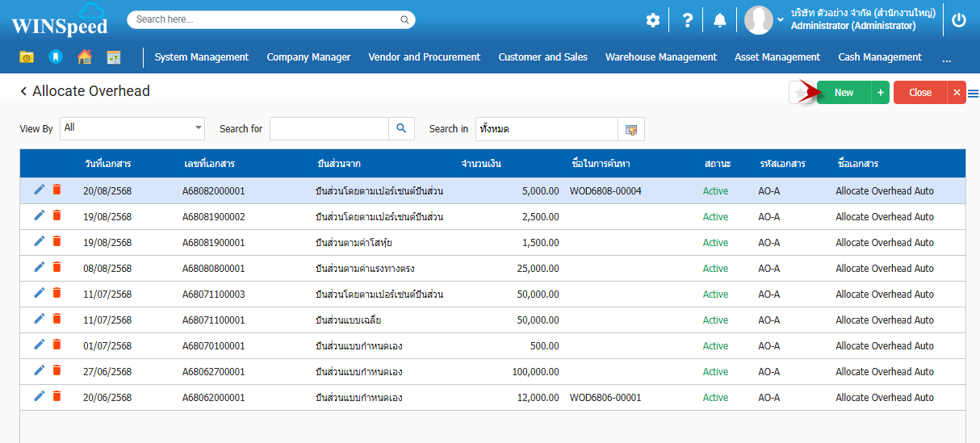
Task: Click the green New button
Action: 844,93
